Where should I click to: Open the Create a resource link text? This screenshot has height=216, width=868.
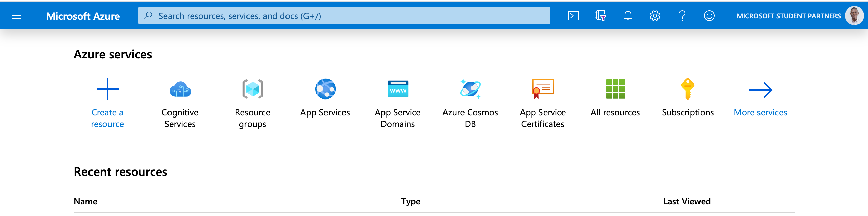click(107, 118)
